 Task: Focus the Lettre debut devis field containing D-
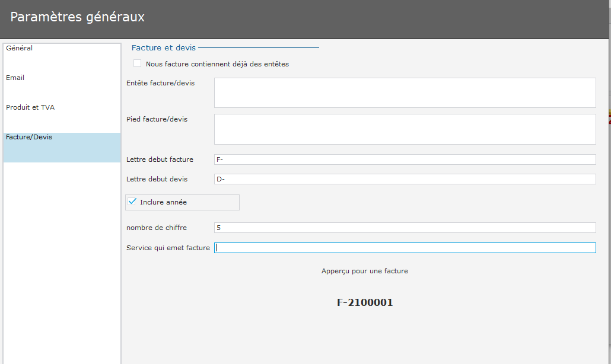point(405,179)
